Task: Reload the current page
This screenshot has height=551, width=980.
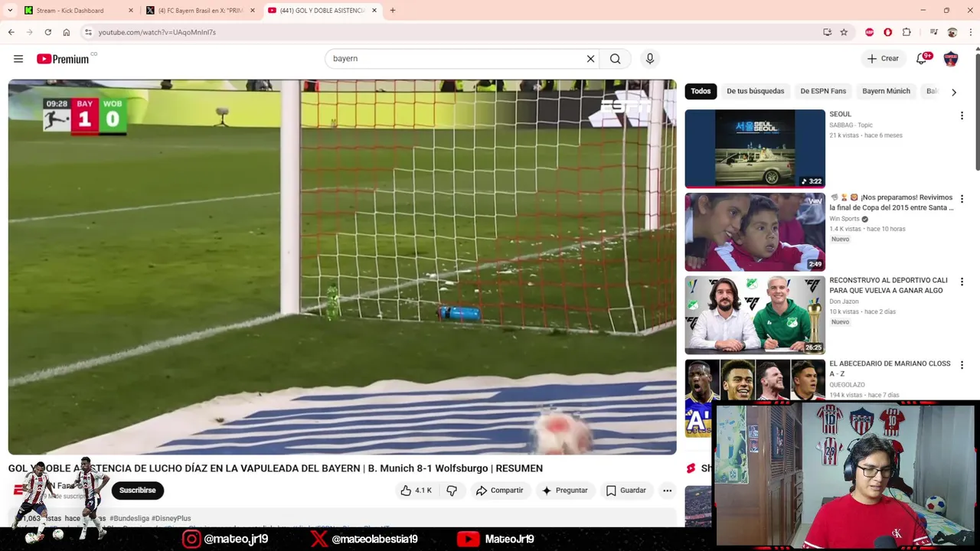Action: click(x=48, y=32)
